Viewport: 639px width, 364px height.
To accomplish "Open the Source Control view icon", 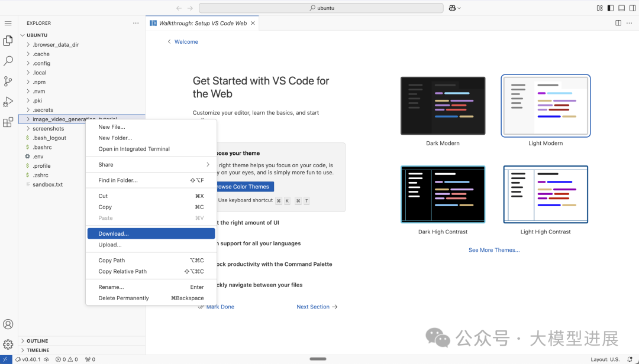I will coord(8,82).
